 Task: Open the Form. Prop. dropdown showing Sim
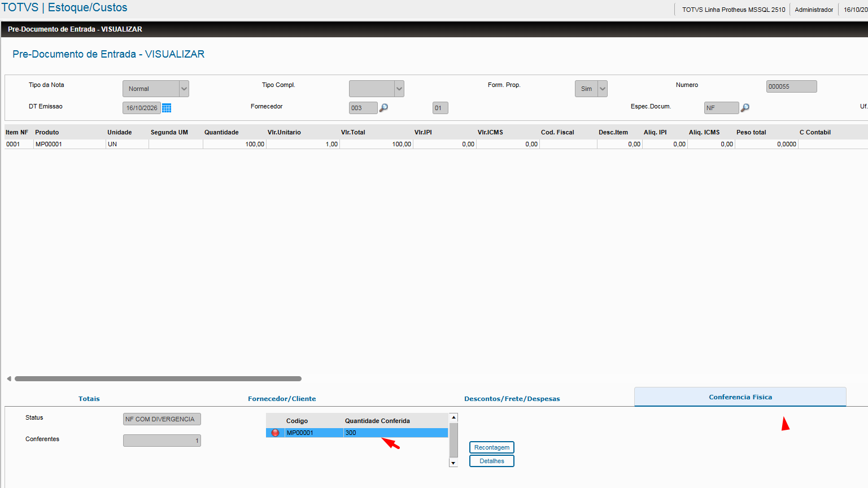click(x=602, y=89)
